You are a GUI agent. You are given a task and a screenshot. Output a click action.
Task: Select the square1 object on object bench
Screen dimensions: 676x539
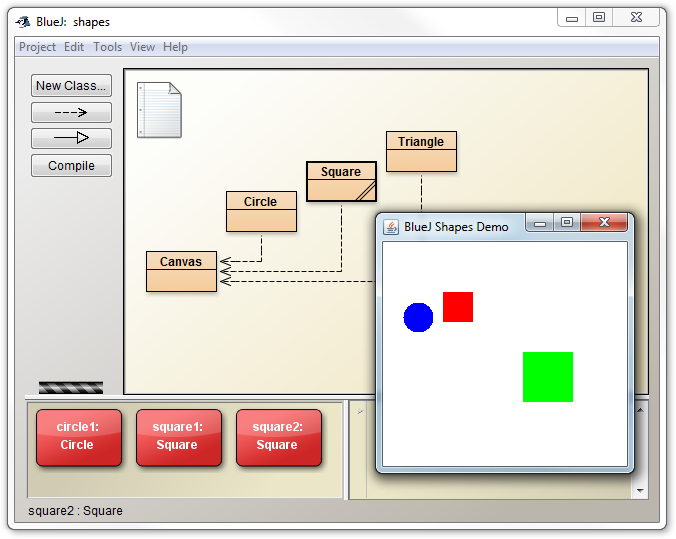(179, 437)
